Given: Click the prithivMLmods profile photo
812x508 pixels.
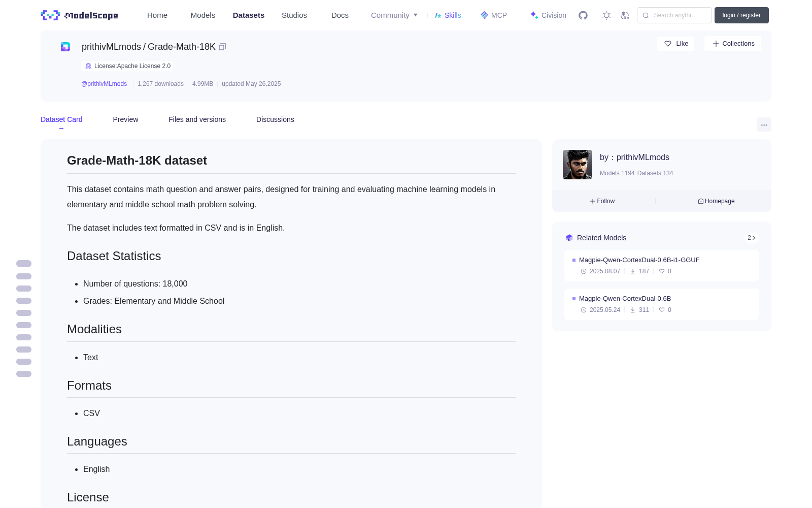Looking at the screenshot, I should tap(578, 165).
